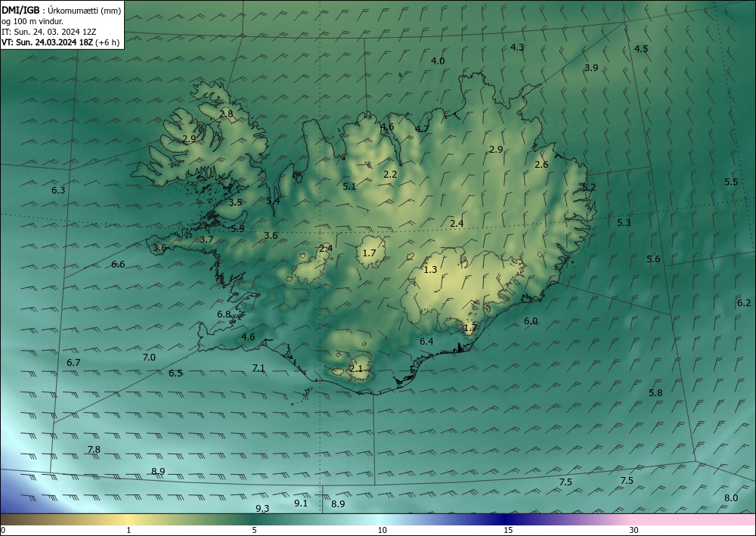This screenshot has height=536, width=756.
Task: Click the 8.0 value on the map
Action: click(731, 498)
